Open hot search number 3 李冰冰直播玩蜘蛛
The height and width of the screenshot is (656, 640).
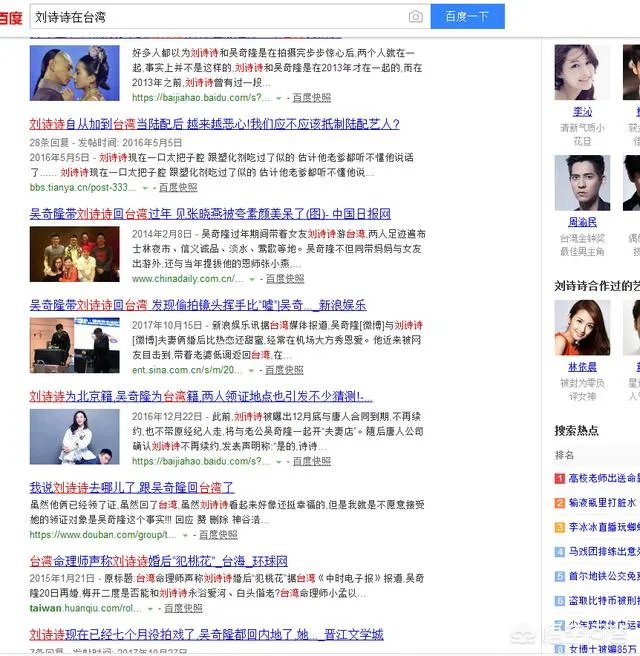(x=604, y=527)
